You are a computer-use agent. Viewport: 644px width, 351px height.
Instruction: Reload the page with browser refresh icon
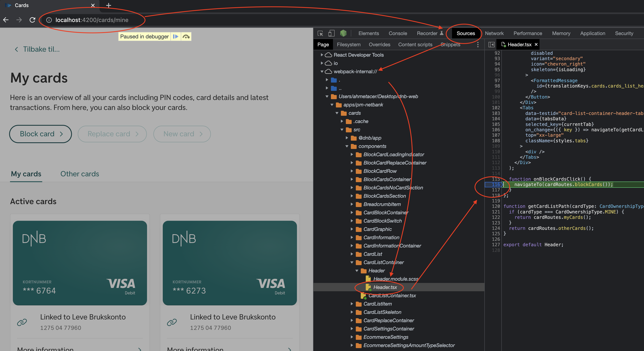pos(32,20)
